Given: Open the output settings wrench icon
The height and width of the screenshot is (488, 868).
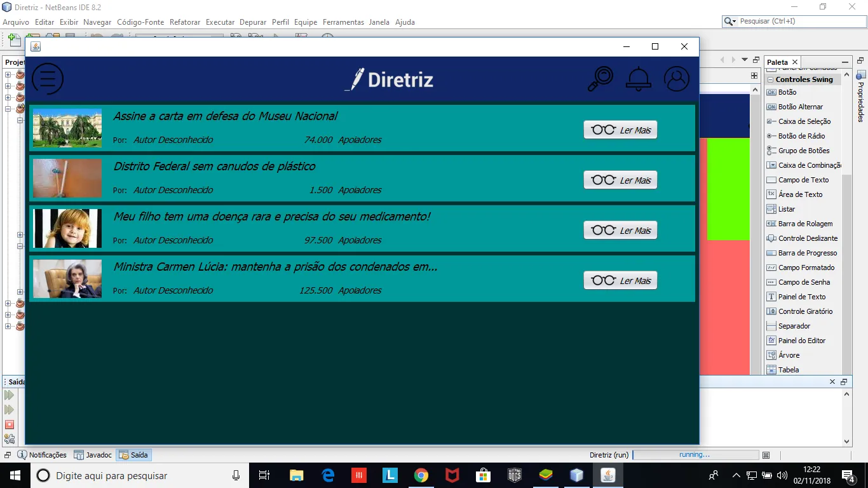Looking at the screenshot, I should pyautogui.click(x=10, y=438).
